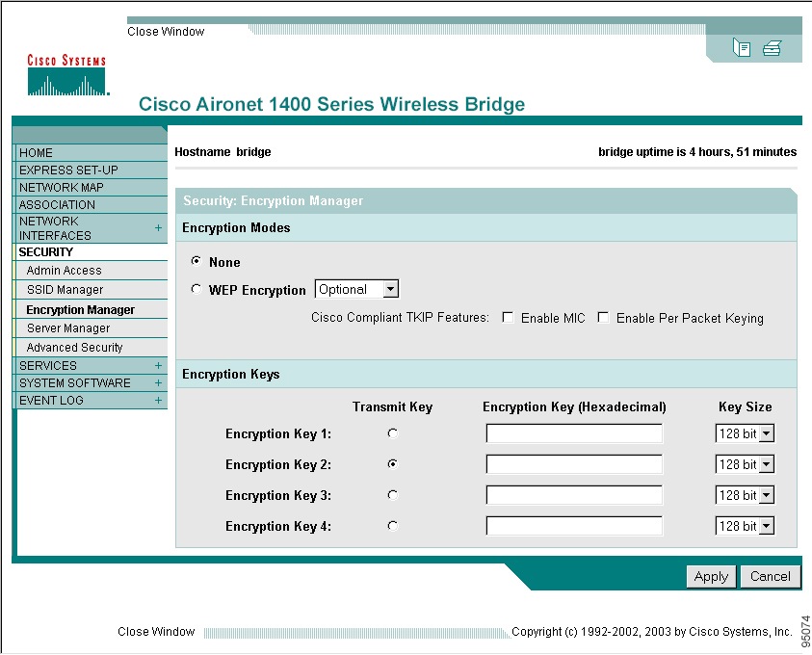The height and width of the screenshot is (655, 812).
Task: Click the printer icon
Action: [772, 48]
